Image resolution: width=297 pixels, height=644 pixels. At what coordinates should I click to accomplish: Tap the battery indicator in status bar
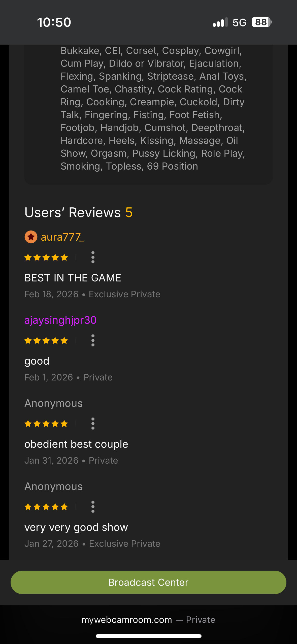click(x=262, y=22)
